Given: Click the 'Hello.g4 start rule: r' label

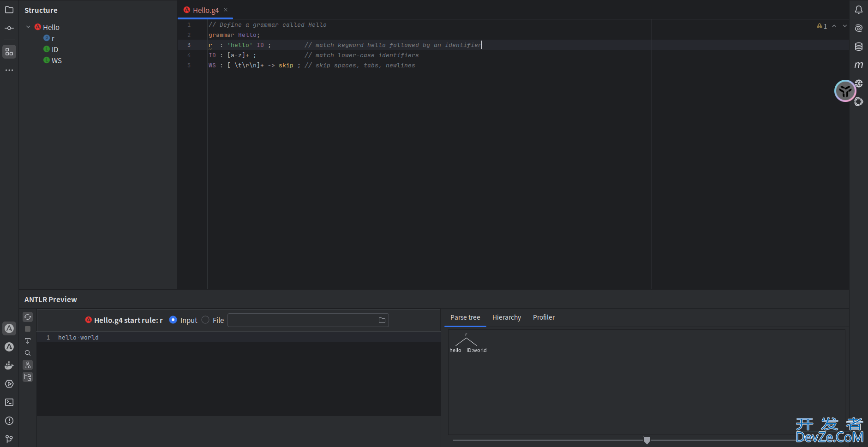Looking at the screenshot, I should coord(128,320).
